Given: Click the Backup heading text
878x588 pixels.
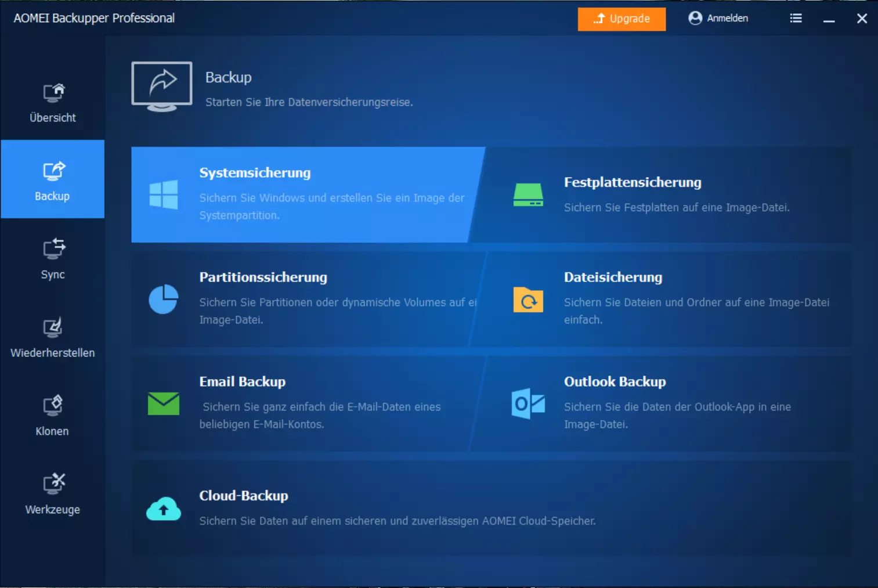Looking at the screenshot, I should [228, 77].
